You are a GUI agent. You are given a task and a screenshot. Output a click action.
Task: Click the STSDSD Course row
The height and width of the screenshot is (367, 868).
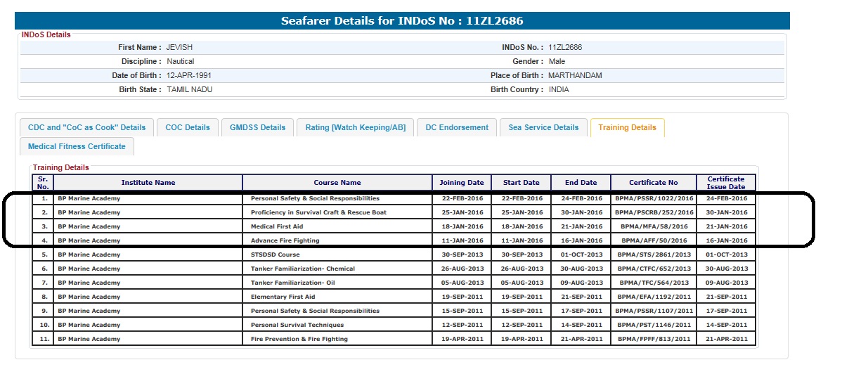click(x=275, y=255)
